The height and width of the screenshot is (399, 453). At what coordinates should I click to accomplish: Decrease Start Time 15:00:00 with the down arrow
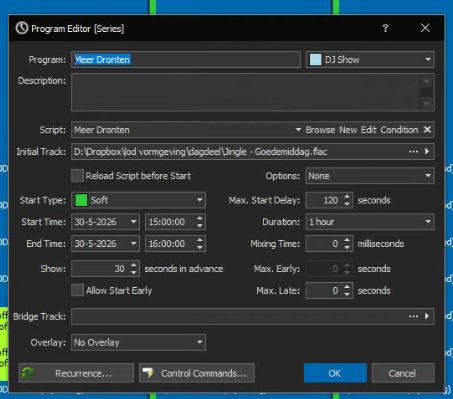[200, 226]
